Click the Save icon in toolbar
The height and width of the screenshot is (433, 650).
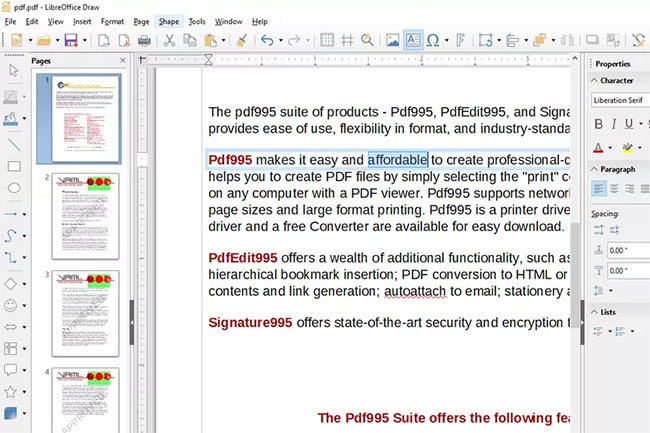click(x=71, y=40)
